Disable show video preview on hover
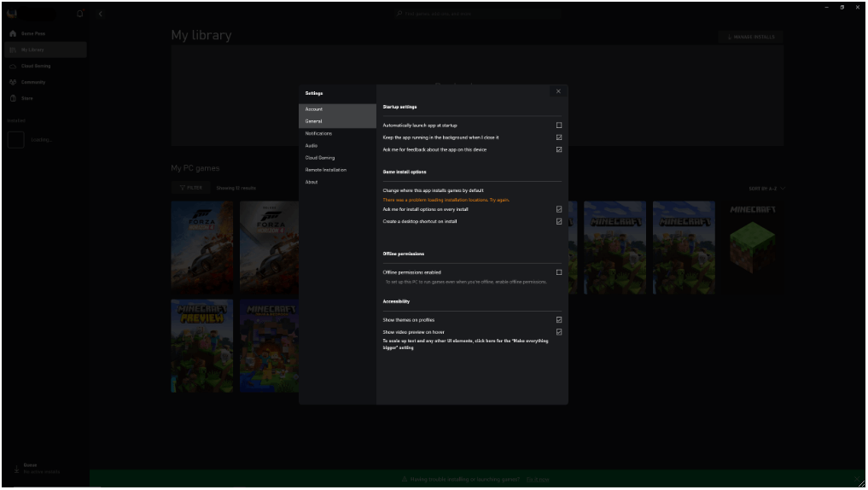This screenshot has width=868, height=490. pyautogui.click(x=559, y=332)
